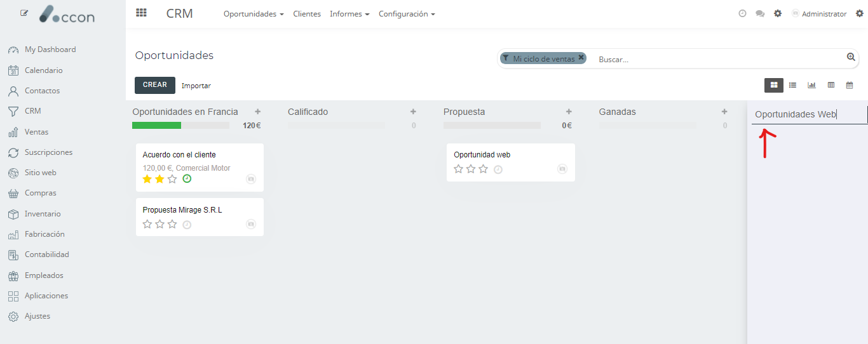Click the CREAR button
Screen dimensions: 868x344
(x=155, y=85)
